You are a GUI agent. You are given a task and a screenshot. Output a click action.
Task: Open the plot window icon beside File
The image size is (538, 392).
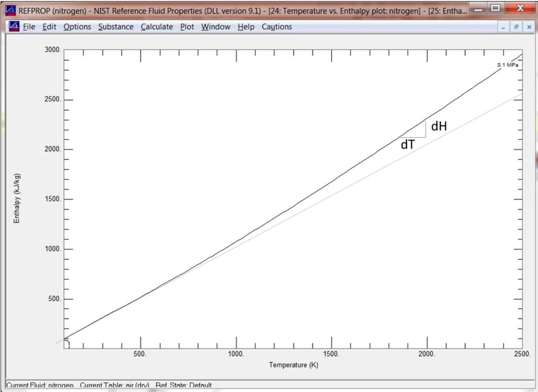[x=14, y=27]
